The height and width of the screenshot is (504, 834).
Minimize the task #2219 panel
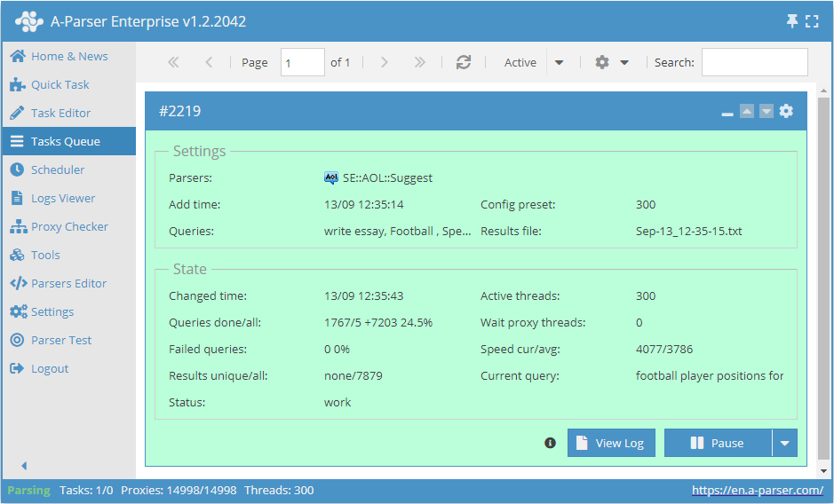point(727,113)
